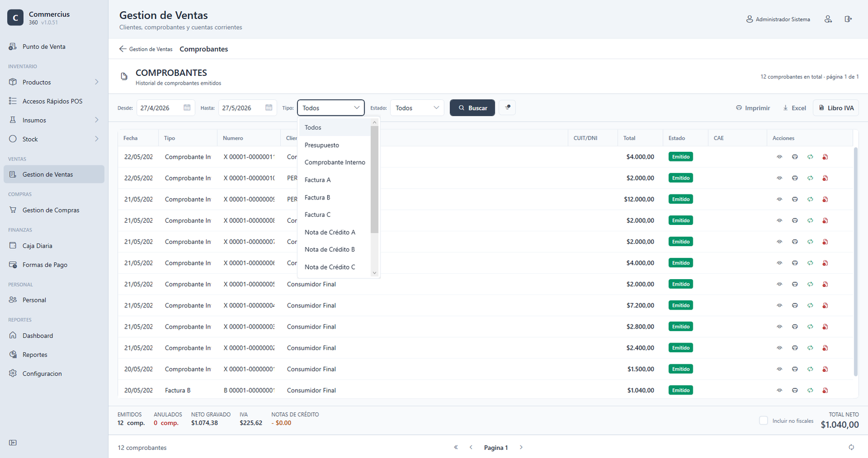Image resolution: width=868 pixels, height=458 pixels.
Task: View the $12.000,00 comprobante details (eye icon)
Action: pyautogui.click(x=779, y=199)
